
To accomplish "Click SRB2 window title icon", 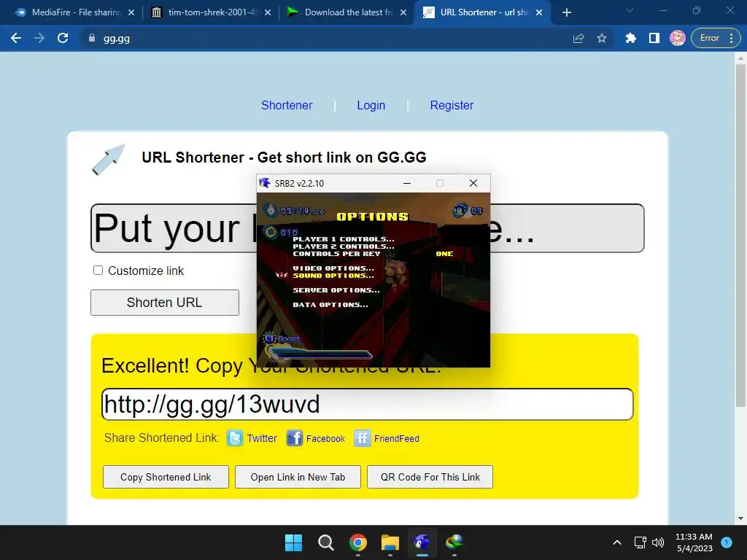I will (x=265, y=183).
